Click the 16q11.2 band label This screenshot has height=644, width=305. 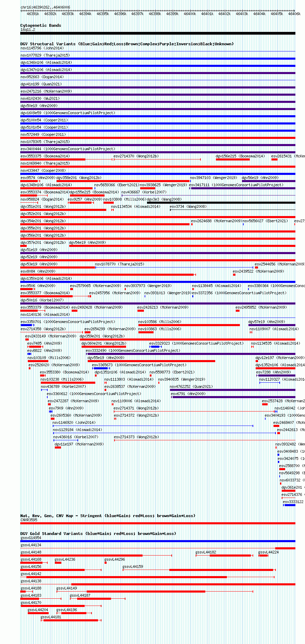28,29
